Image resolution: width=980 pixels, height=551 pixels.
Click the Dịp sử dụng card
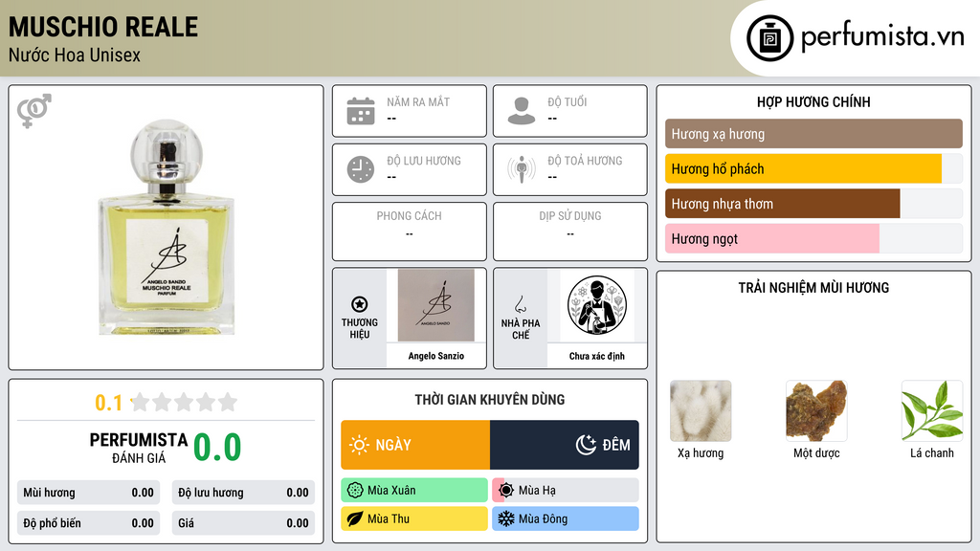pos(570,231)
